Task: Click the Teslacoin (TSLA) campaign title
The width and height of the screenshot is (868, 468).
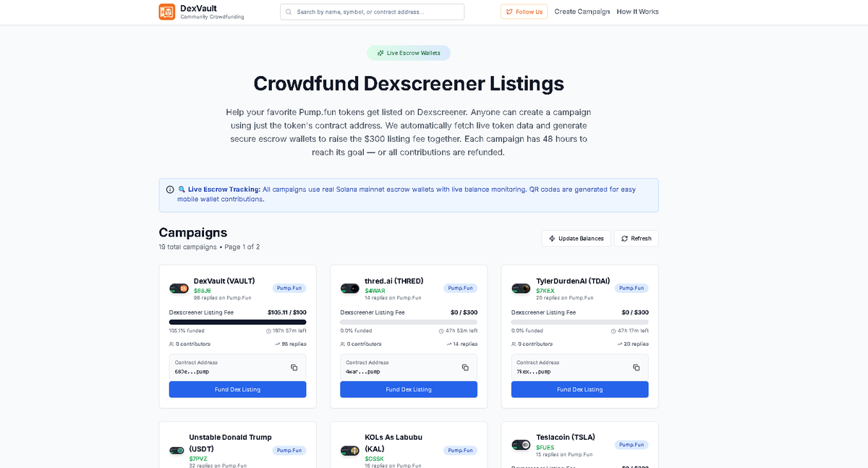Action: click(x=565, y=438)
